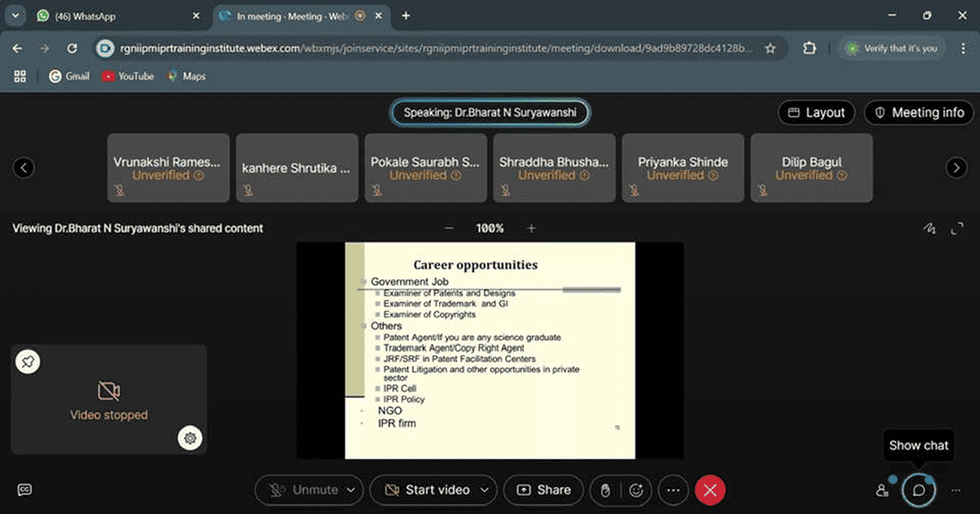
Task: Select Pokale Saurabh S... participant tile
Action: [x=425, y=167]
